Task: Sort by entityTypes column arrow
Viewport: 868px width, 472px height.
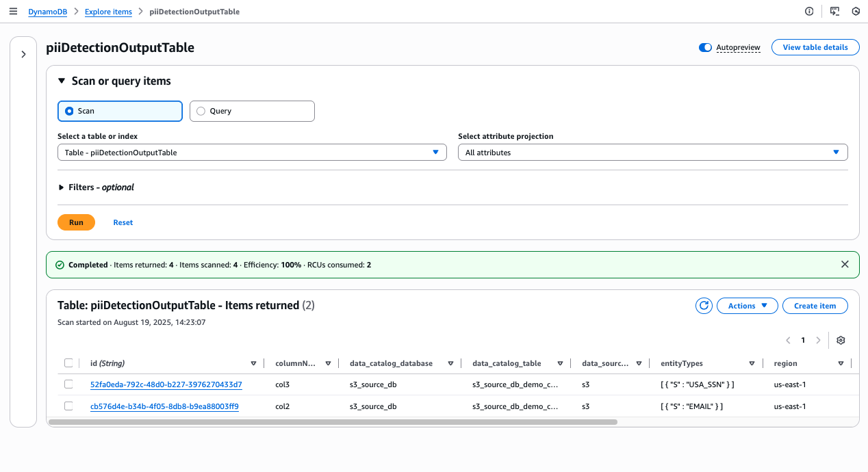Action: click(x=752, y=364)
